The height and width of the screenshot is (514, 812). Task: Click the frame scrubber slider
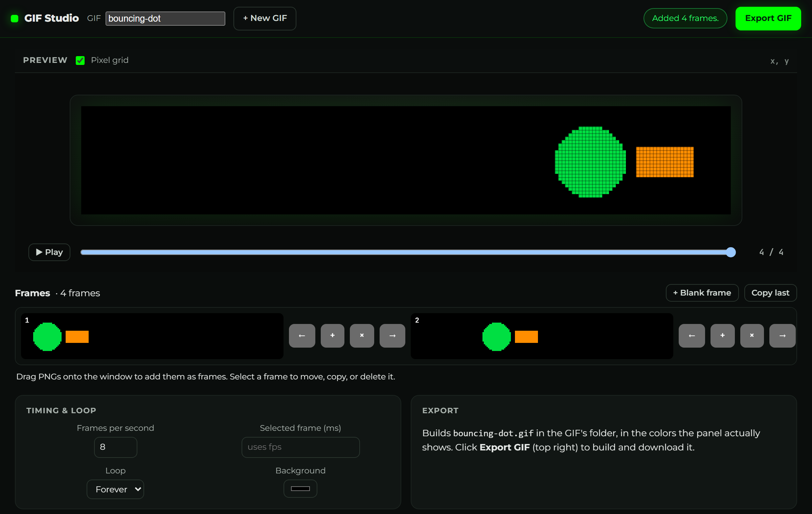408,252
